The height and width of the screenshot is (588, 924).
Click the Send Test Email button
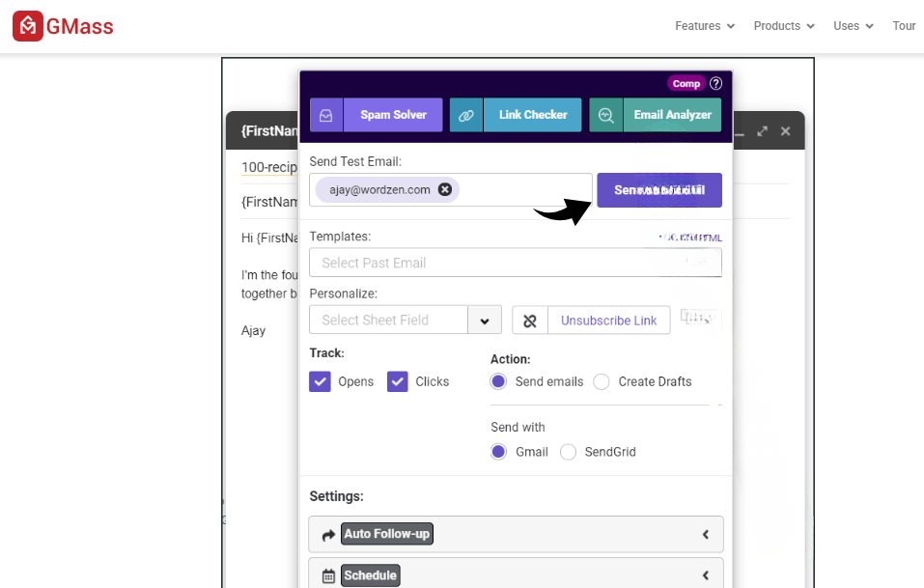pyautogui.click(x=659, y=189)
